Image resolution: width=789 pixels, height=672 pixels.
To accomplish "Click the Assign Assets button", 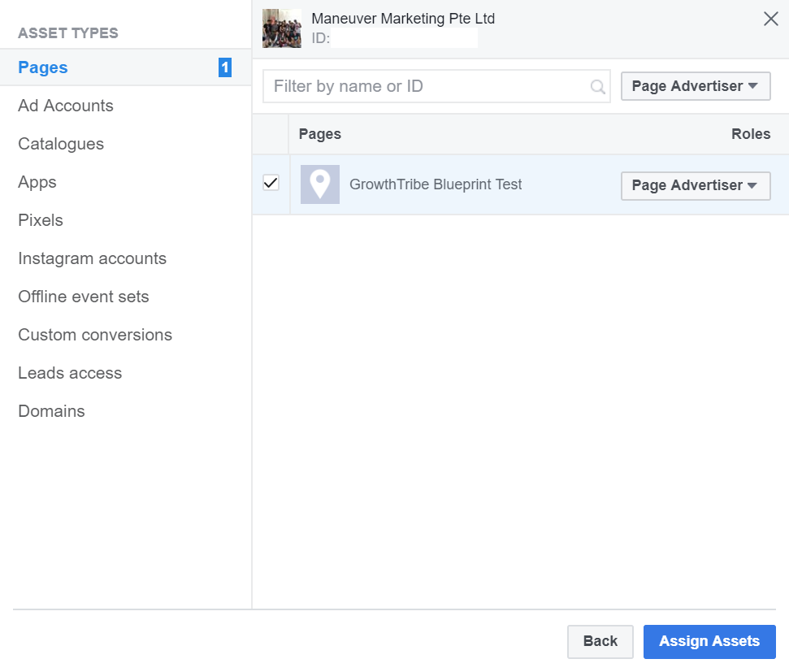I will point(709,641).
